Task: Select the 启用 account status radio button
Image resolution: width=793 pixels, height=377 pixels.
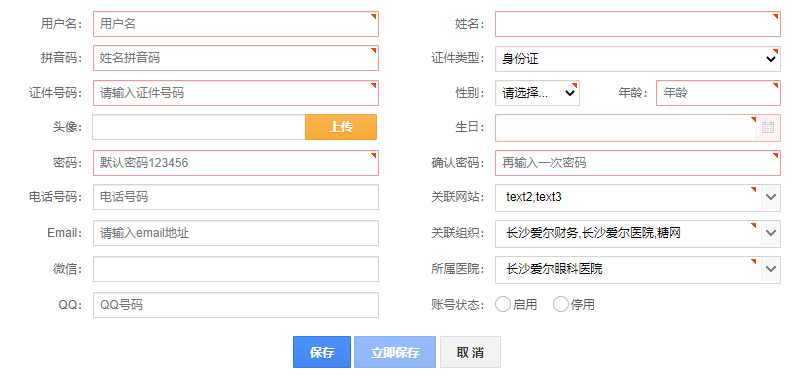Action: [x=503, y=305]
